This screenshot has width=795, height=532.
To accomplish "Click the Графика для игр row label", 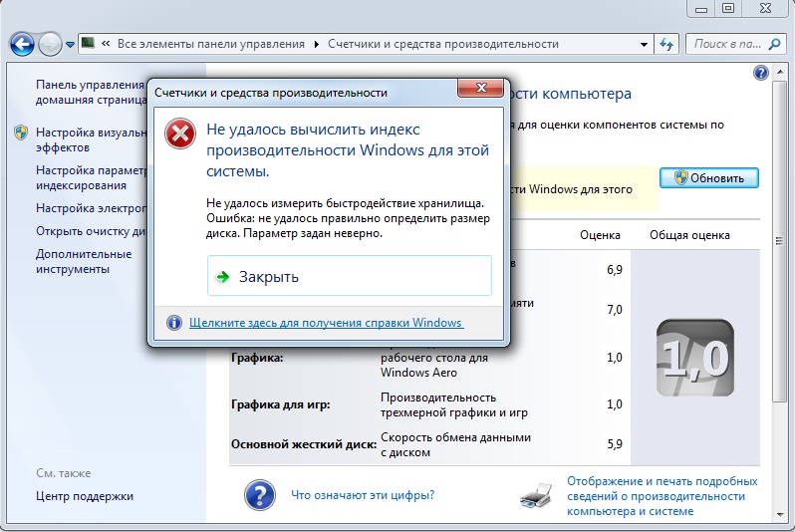I will coord(280,404).
